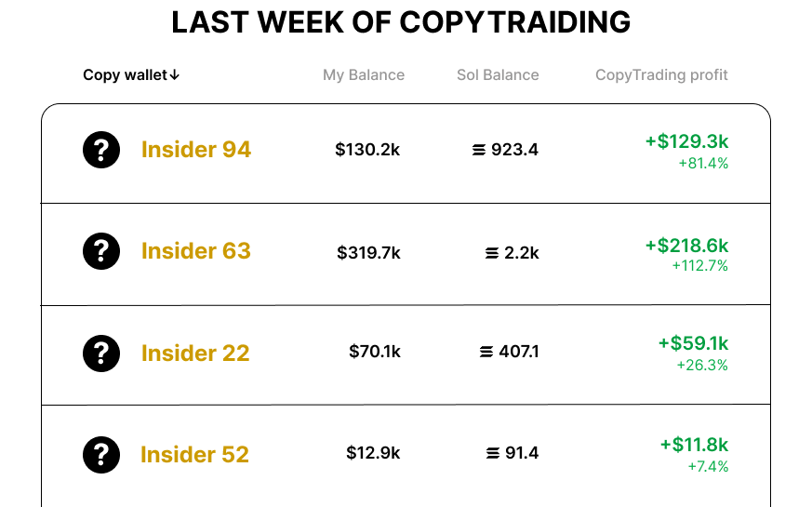Image resolution: width=812 pixels, height=507 pixels.
Task: Sort by Copy wallet using the down arrow
Action: [175, 75]
